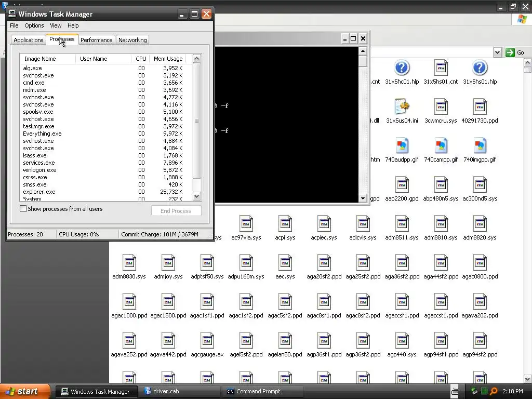Viewport: 532px width, 399px height.
Task: Open the Options menu in Task Manager
Action: click(34, 25)
